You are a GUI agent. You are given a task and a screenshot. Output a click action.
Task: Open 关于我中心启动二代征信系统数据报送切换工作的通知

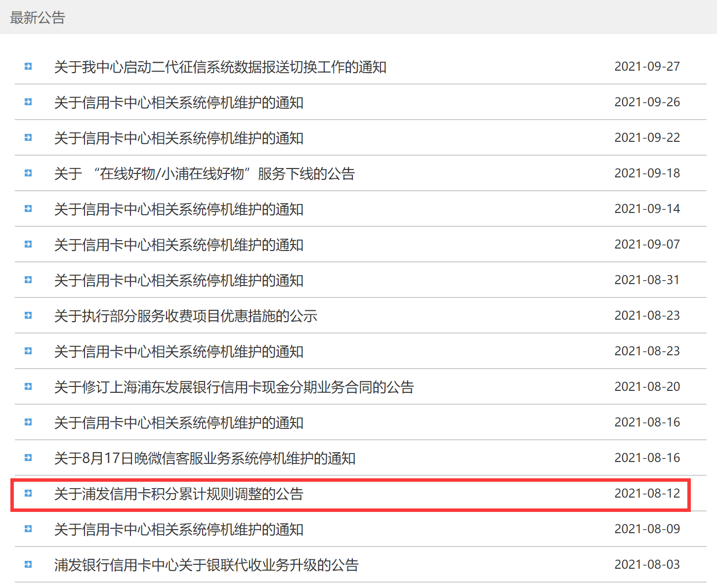[220, 67]
